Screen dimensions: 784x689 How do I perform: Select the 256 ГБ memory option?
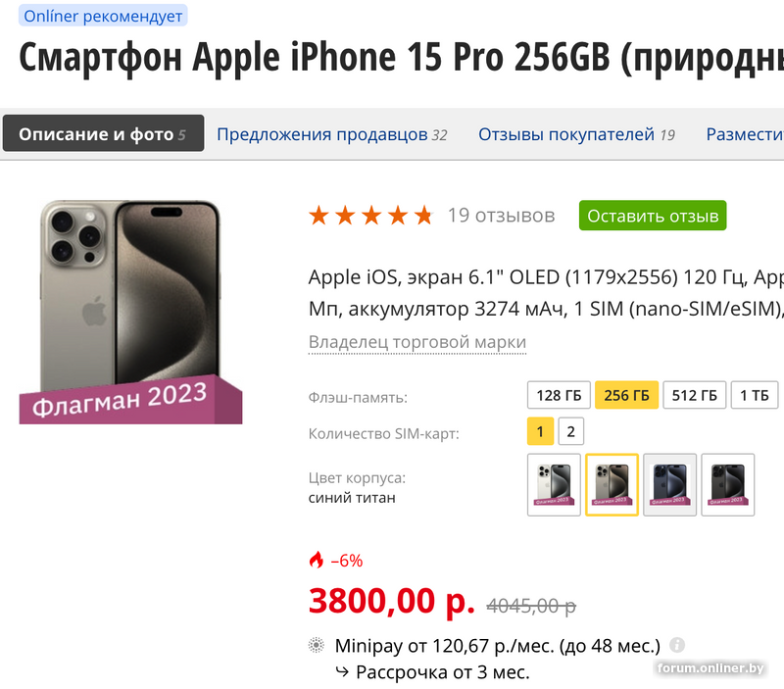pyautogui.click(x=626, y=395)
